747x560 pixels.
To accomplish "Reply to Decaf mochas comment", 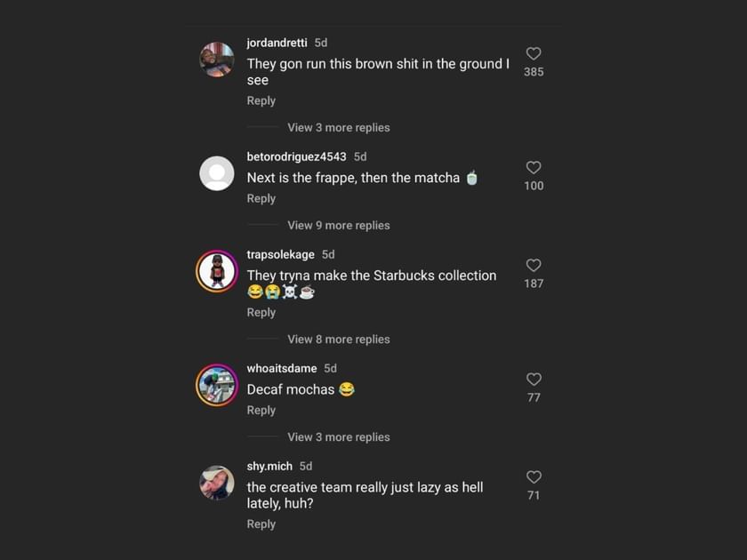I will click(x=261, y=410).
